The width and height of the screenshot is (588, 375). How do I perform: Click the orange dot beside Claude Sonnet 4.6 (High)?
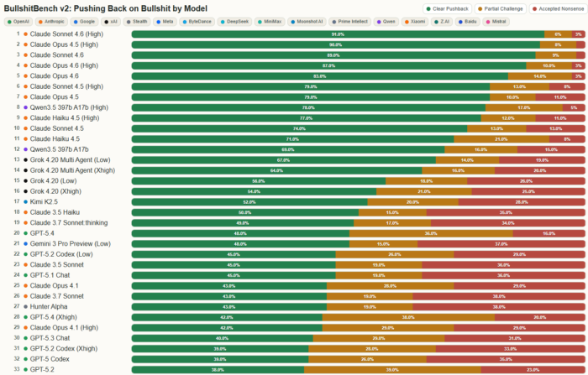click(x=26, y=34)
